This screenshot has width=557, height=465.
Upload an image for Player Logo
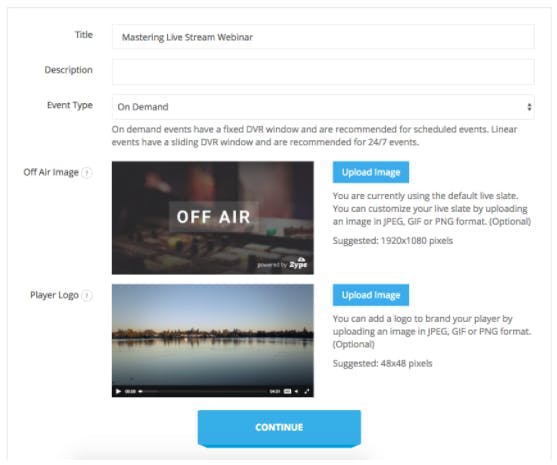click(x=371, y=295)
